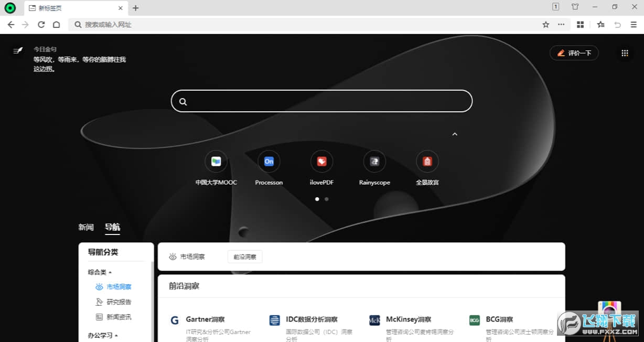Screen dimensions: 644x342
Task: Click the 评价一下 feedback button
Action: tap(574, 53)
